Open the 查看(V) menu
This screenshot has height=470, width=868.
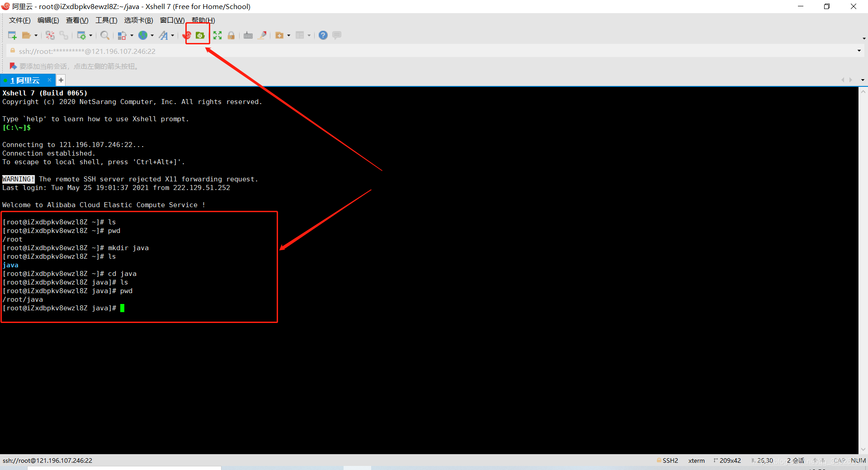coord(77,20)
